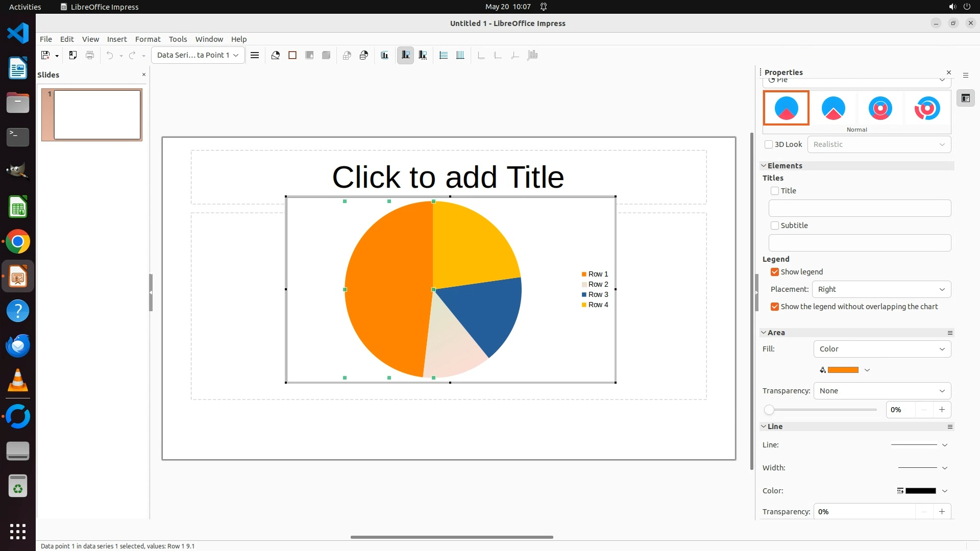Viewport: 980px width, 551px height.
Task: Click the orange fill color swatch
Action: [843, 370]
